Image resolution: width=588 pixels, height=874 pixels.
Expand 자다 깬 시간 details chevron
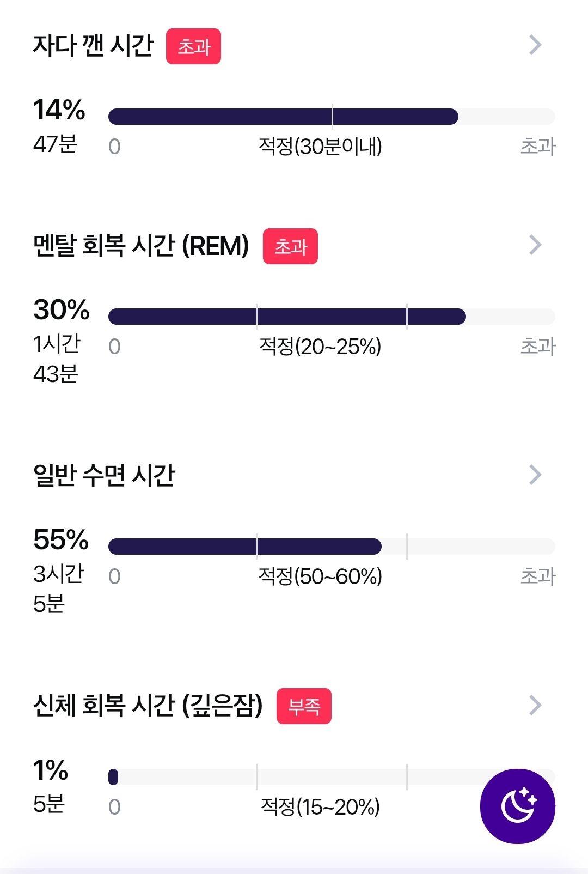(x=535, y=45)
